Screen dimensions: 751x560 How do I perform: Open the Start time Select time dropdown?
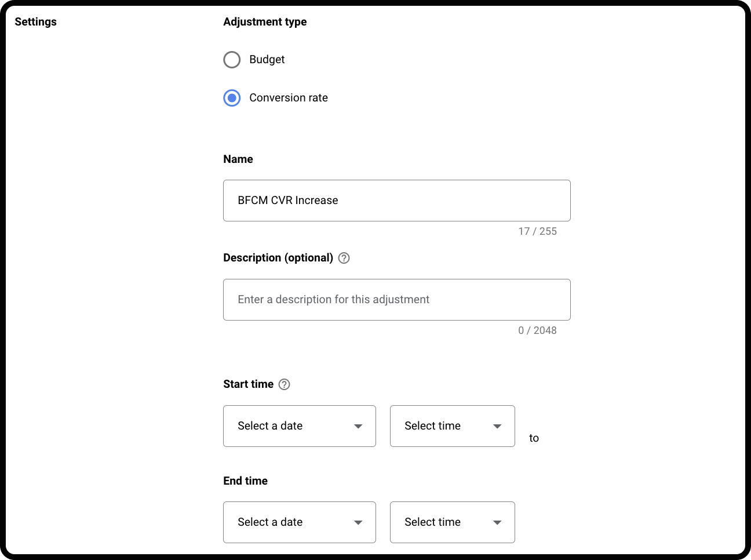click(x=453, y=426)
